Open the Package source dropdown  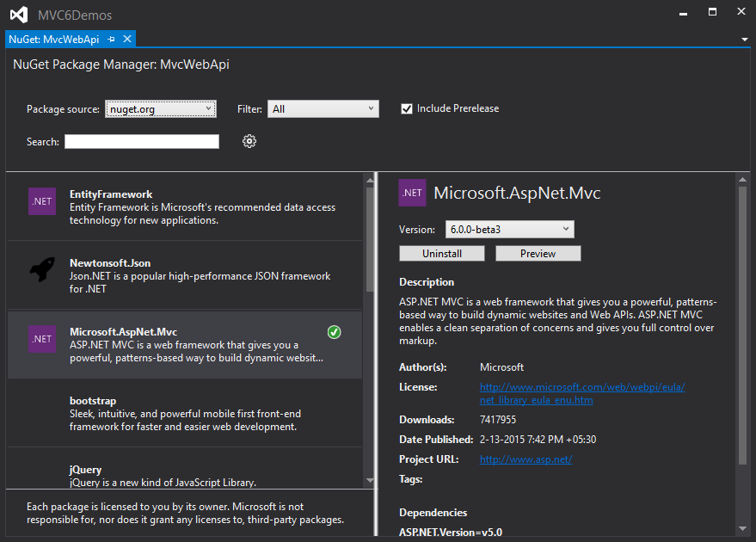tap(161, 109)
